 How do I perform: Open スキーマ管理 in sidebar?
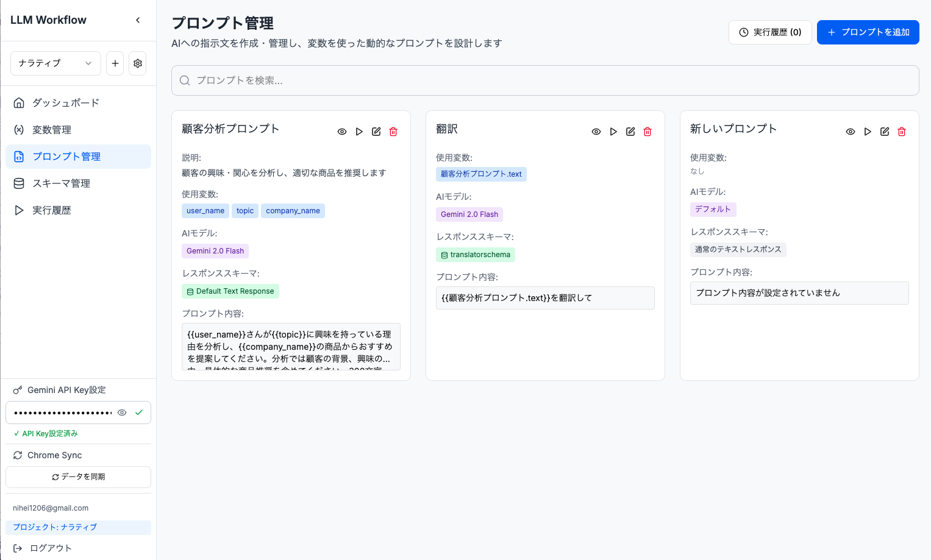coord(61,183)
